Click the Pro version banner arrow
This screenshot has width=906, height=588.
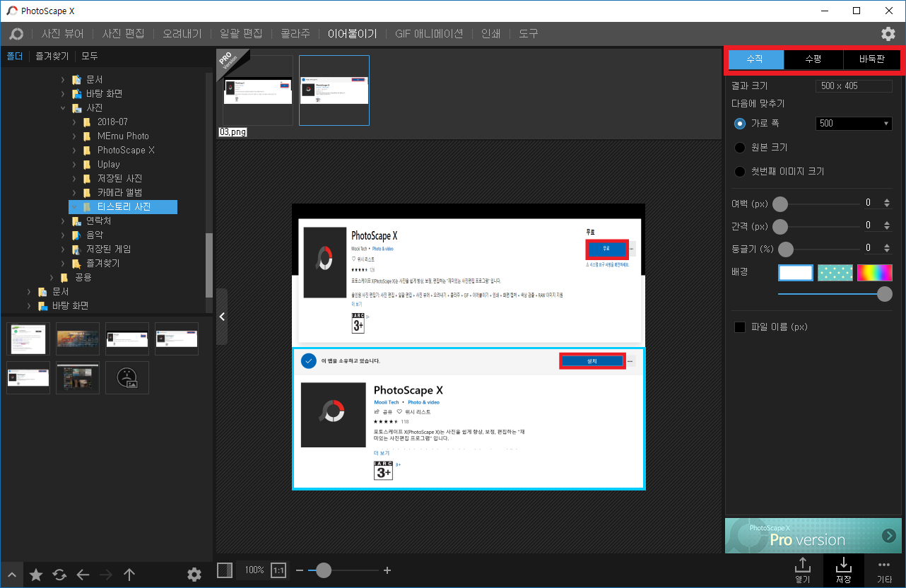(889, 536)
